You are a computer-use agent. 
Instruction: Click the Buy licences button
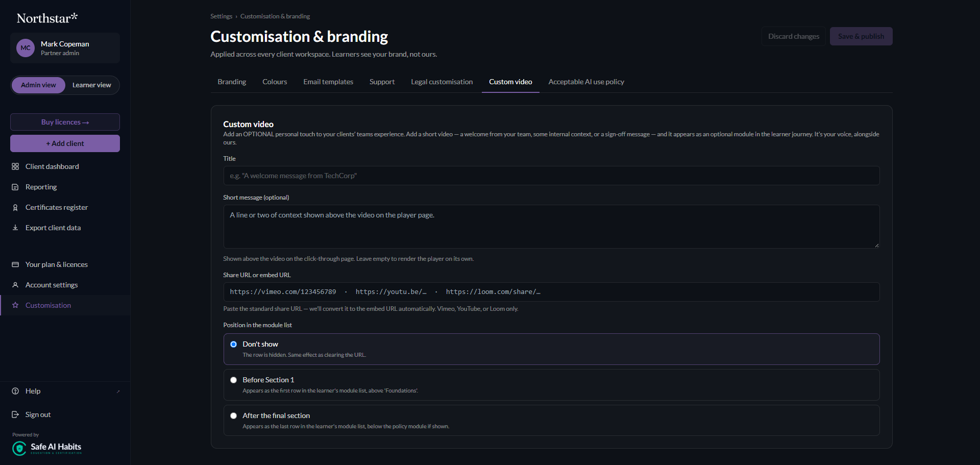pos(65,122)
